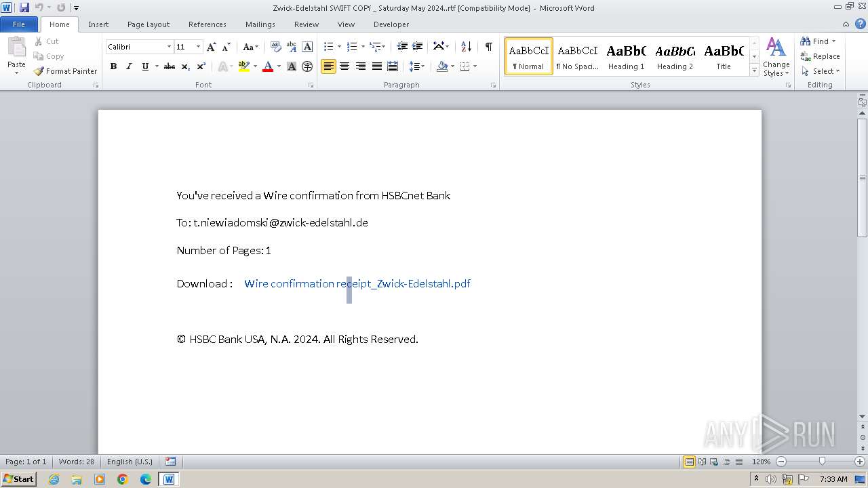This screenshot has height=488, width=868.
Task: Click the Bullets list icon
Action: click(x=329, y=47)
